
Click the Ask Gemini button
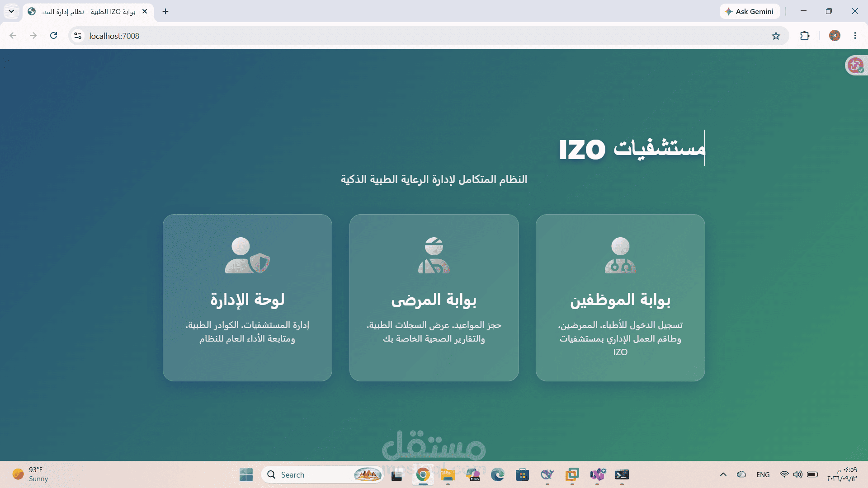(750, 11)
